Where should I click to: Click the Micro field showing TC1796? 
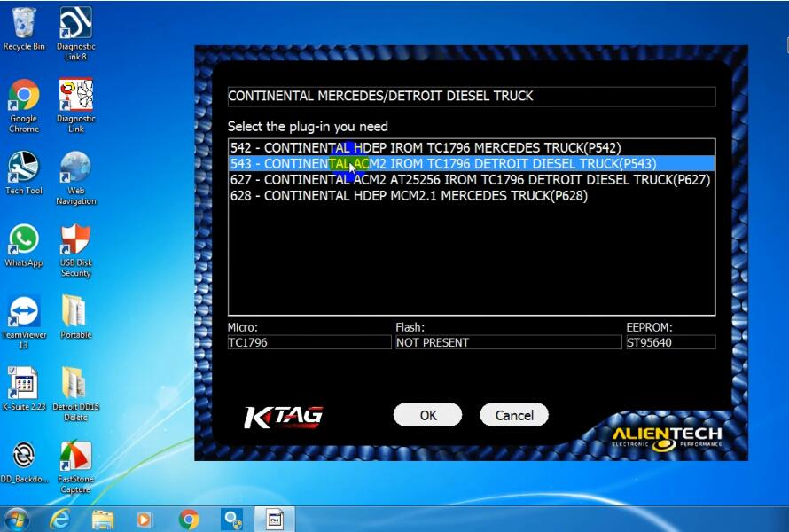point(309,342)
